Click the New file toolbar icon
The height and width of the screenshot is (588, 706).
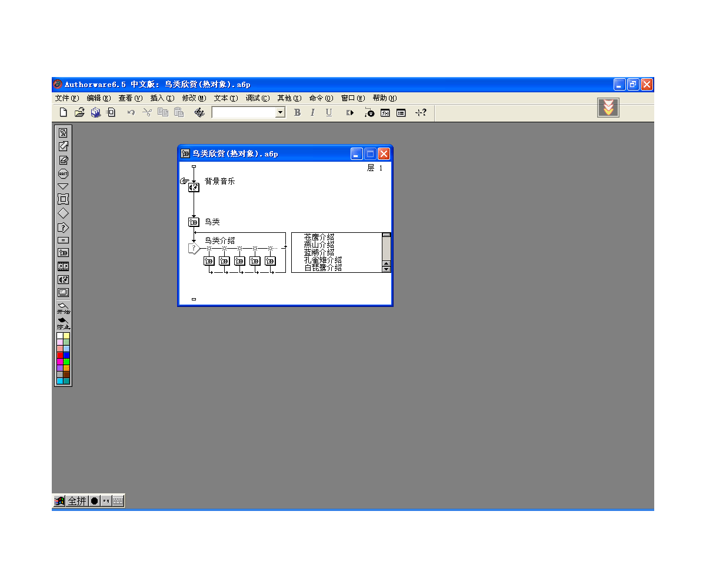64,112
